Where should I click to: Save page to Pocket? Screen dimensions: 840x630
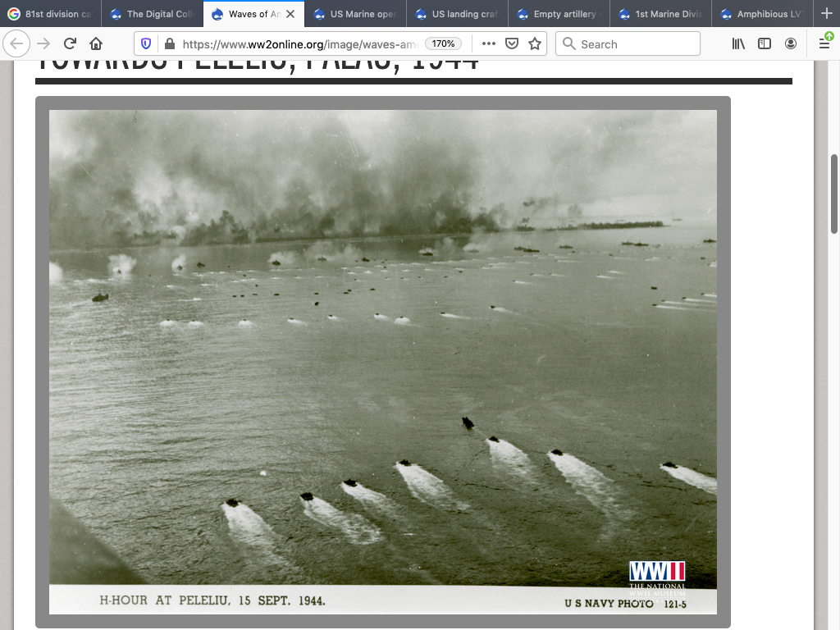(x=512, y=43)
